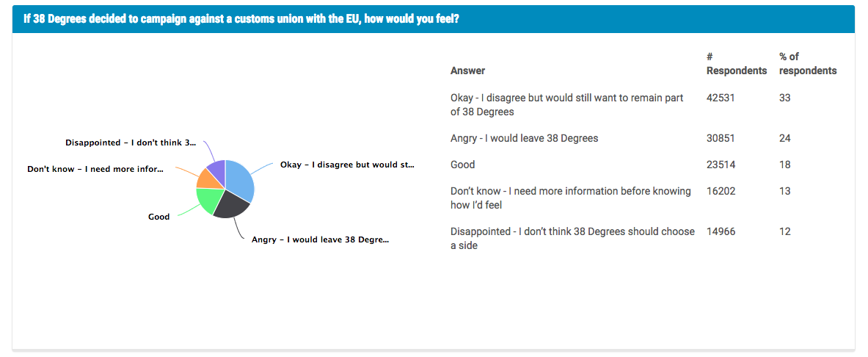Click the 'Angry - I would leave 38 Degre...' chart label
The height and width of the screenshot is (357, 868).
320,240
